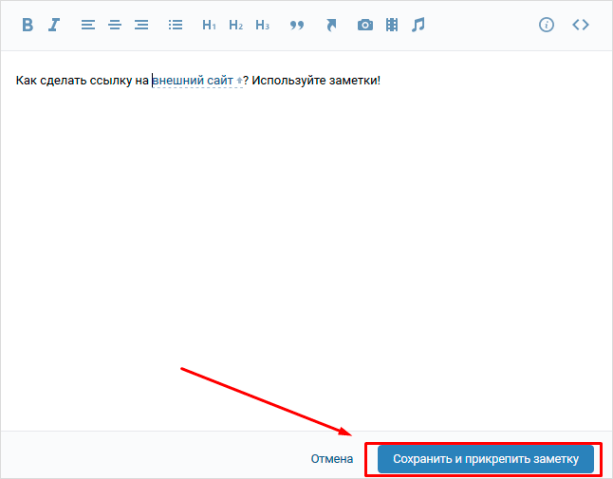Add a hyperlink with arrow icon
613x479 pixels.
[331, 25]
